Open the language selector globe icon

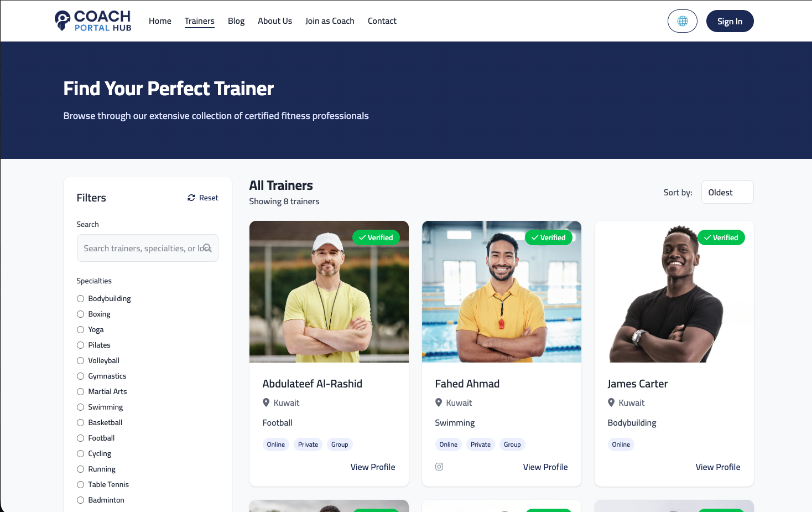coord(682,20)
